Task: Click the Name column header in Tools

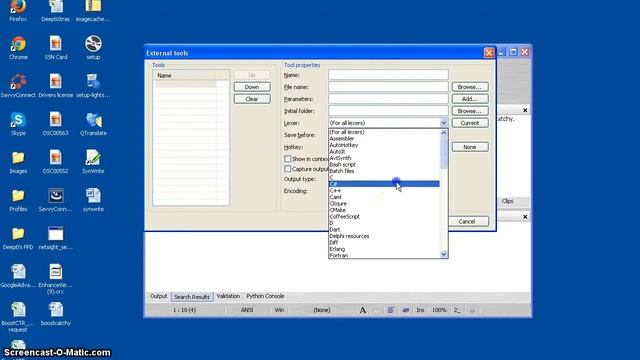Action: [184, 76]
